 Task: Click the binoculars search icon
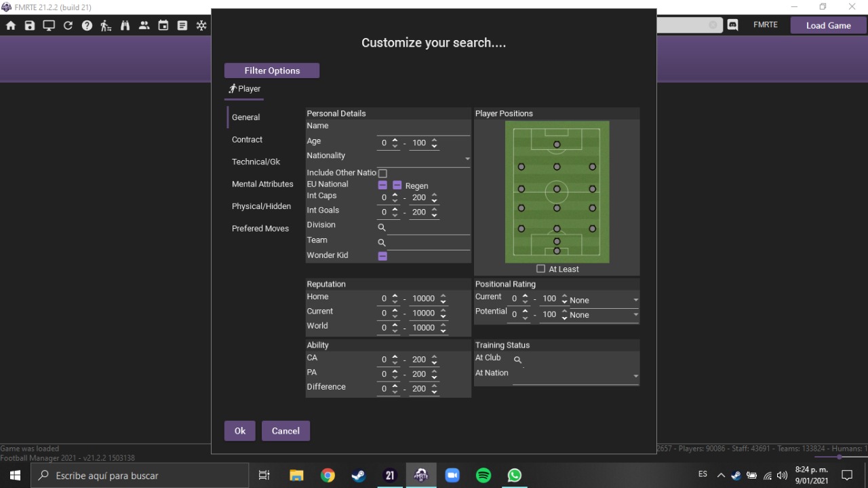tap(125, 26)
